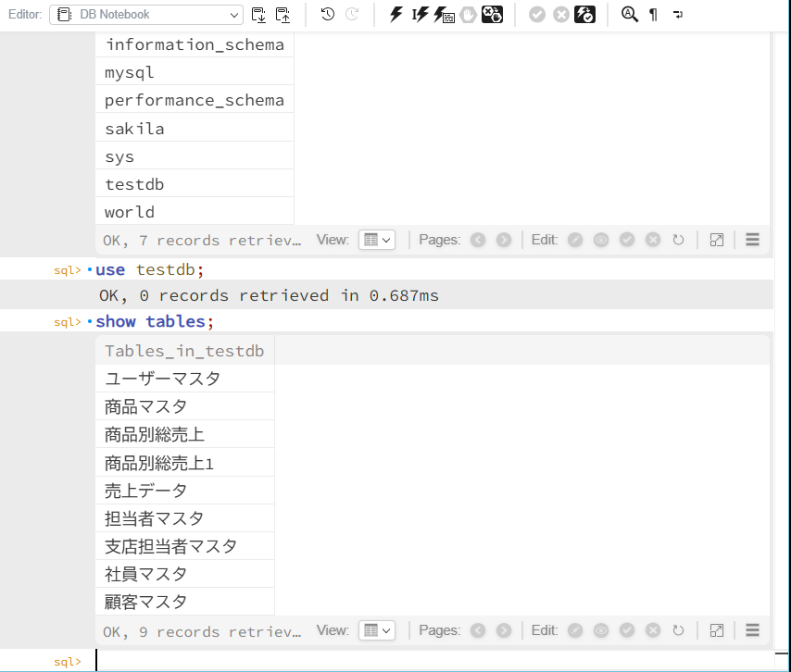Toggle the auto-commit icon in toolbar
Screen dimensions: 791x672
coord(584,14)
